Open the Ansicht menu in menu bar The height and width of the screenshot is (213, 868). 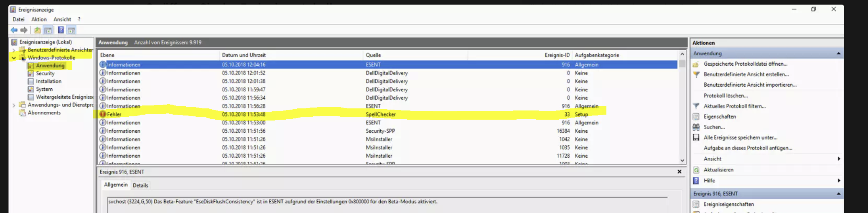coord(62,19)
